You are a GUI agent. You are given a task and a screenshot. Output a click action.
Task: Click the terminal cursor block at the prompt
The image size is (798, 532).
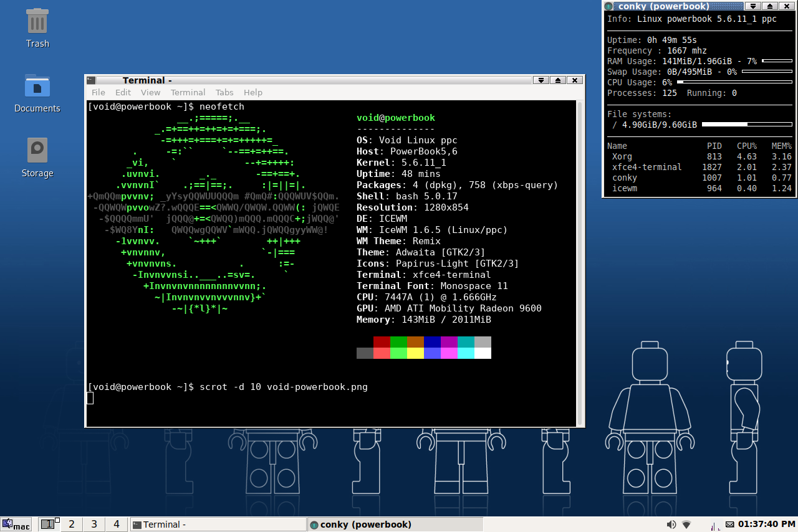pos(90,398)
